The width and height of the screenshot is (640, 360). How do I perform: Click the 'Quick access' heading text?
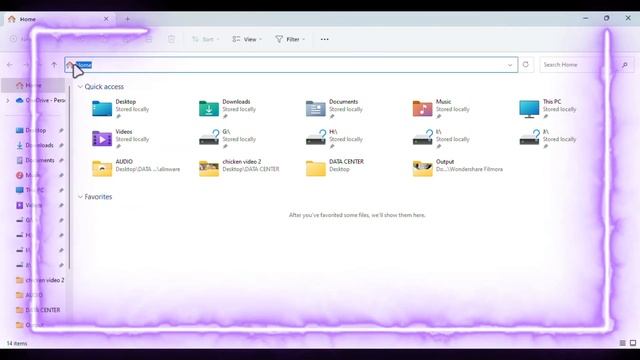[104, 87]
